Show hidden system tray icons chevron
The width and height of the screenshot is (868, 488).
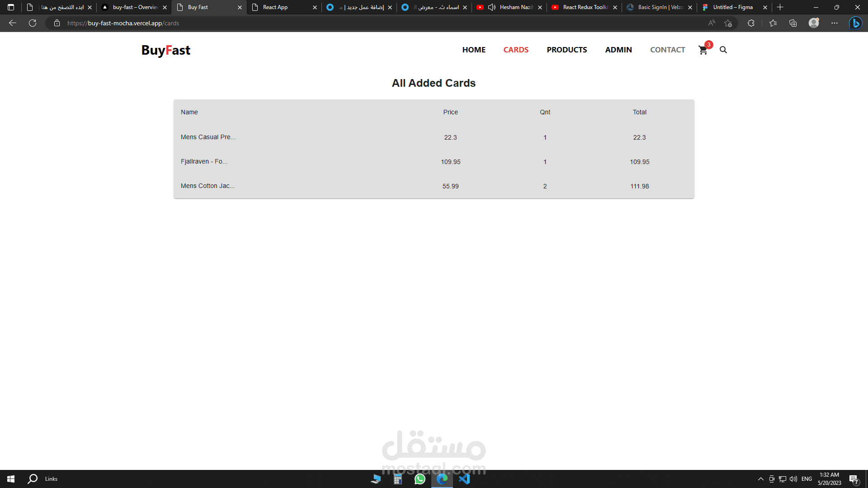[x=761, y=479]
